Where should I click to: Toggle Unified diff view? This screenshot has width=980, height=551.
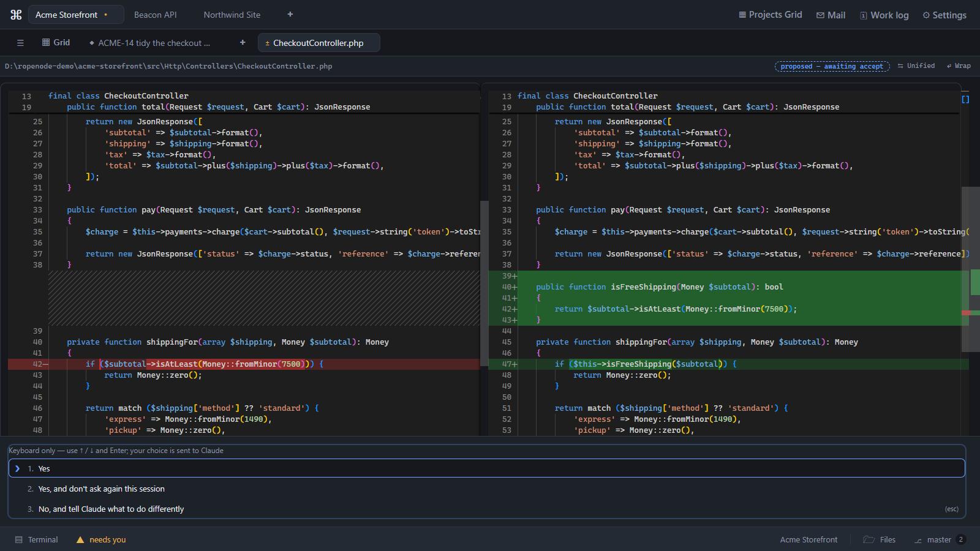click(916, 66)
